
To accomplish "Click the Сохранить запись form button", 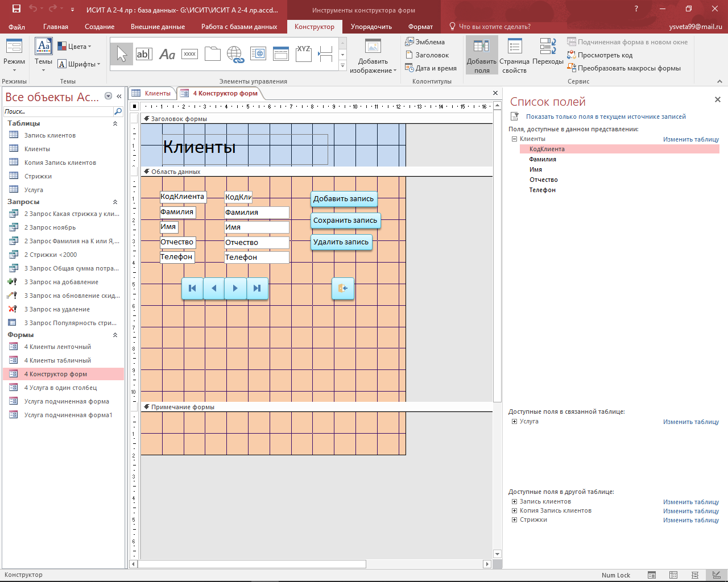I will 345,221.
